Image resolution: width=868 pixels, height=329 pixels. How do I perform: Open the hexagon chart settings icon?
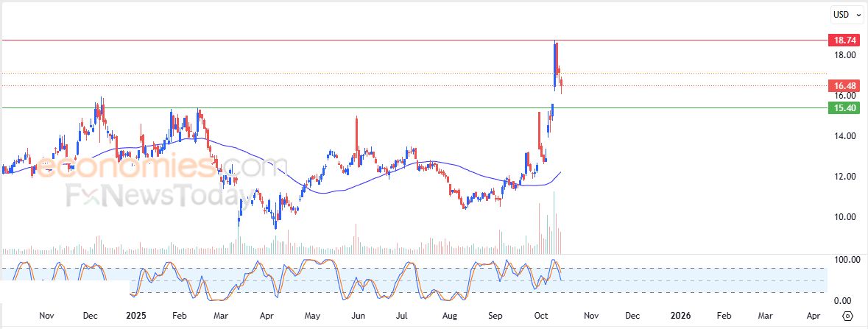click(x=847, y=316)
